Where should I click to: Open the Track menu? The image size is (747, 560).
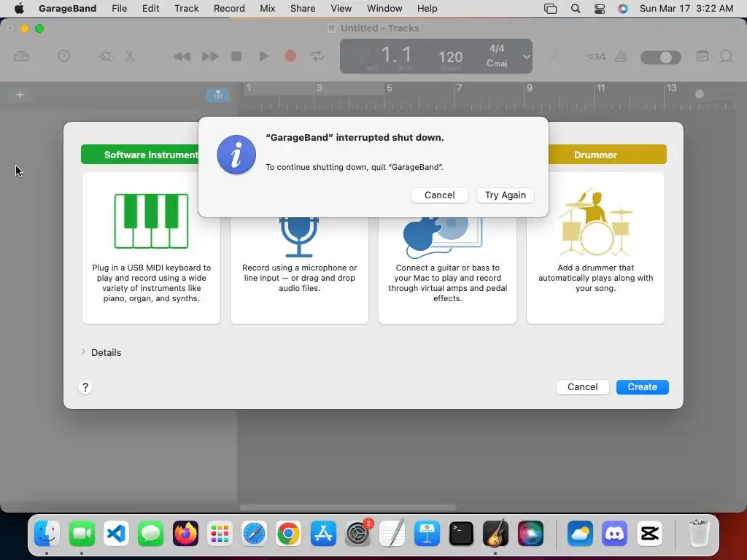coord(186,9)
